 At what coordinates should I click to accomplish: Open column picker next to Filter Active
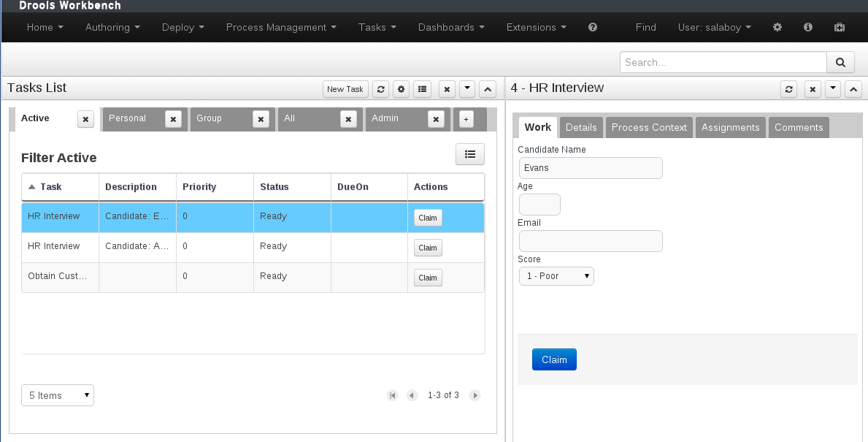[470, 155]
